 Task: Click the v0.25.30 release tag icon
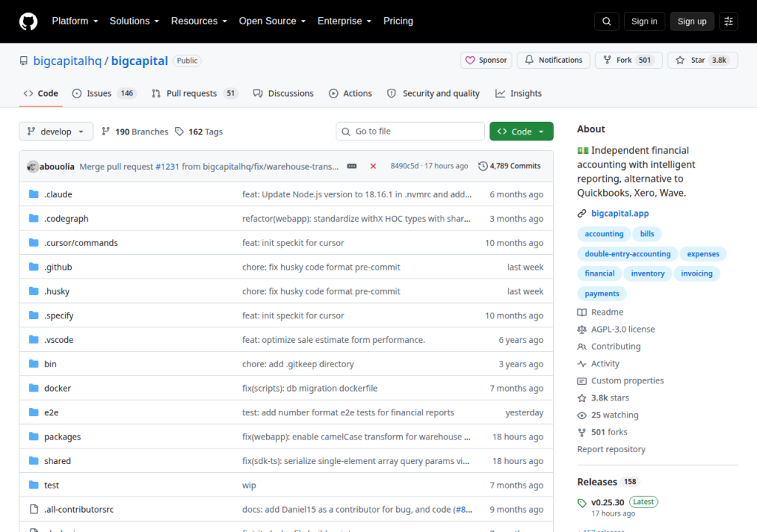coord(582,502)
